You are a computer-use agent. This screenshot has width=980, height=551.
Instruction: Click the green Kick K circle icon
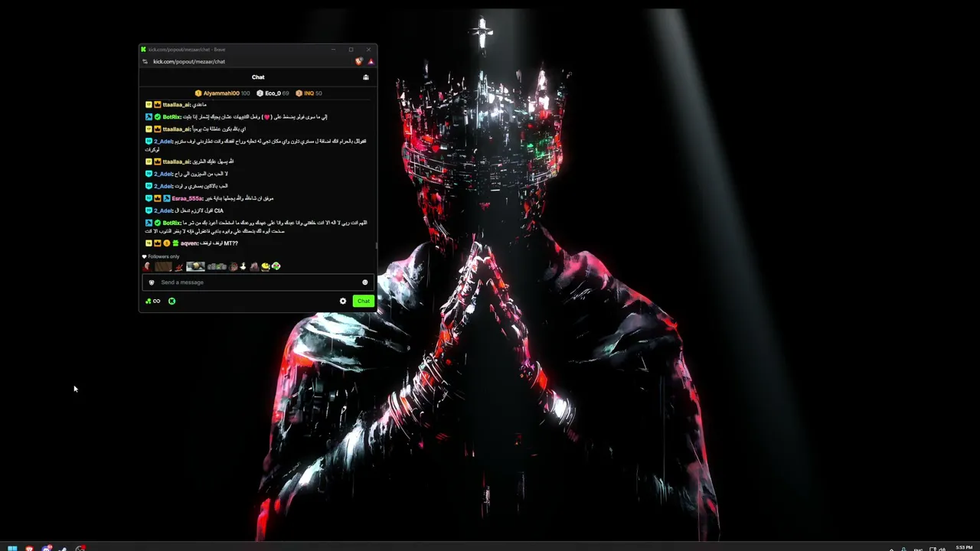pos(171,301)
